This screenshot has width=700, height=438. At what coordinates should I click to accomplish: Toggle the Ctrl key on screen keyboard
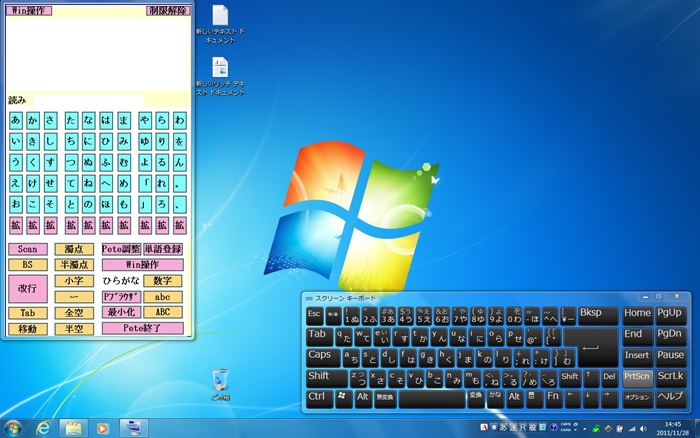tap(320, 398)
